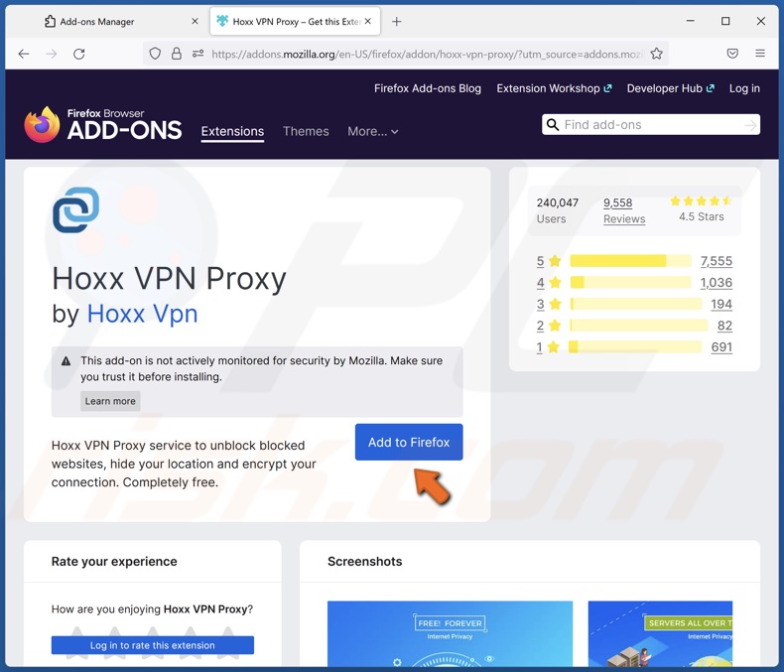The height and width of the screenshot is (672, 784).
Task: Minimize the Firefox window
Action: (691, 21)
